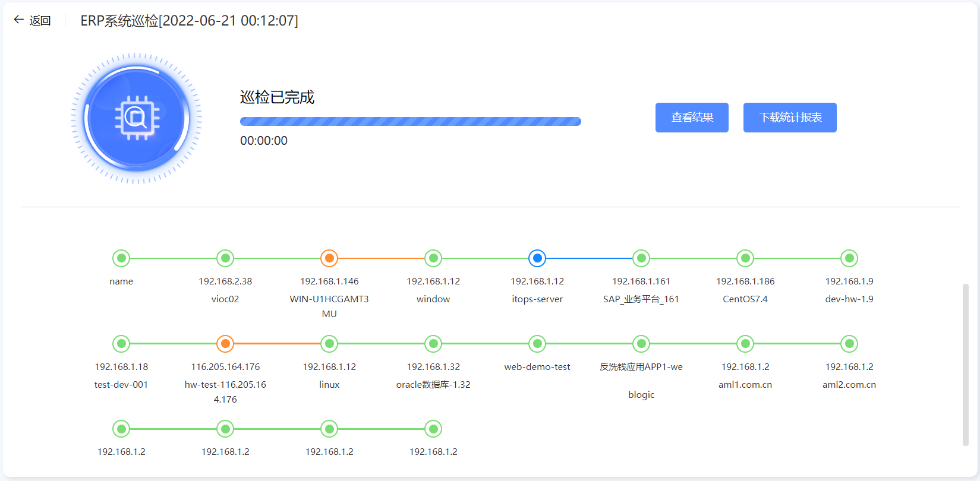This screenshot has width=980, height=481.
Task: Open 查看结果 results button
Action: pyautogui.click(x=692, y=118)
